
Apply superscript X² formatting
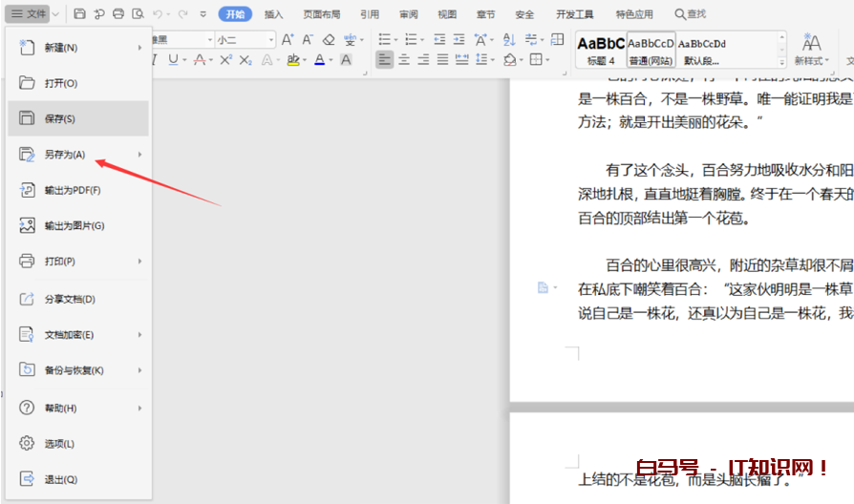pyautogui.click(x=225, y=59)
